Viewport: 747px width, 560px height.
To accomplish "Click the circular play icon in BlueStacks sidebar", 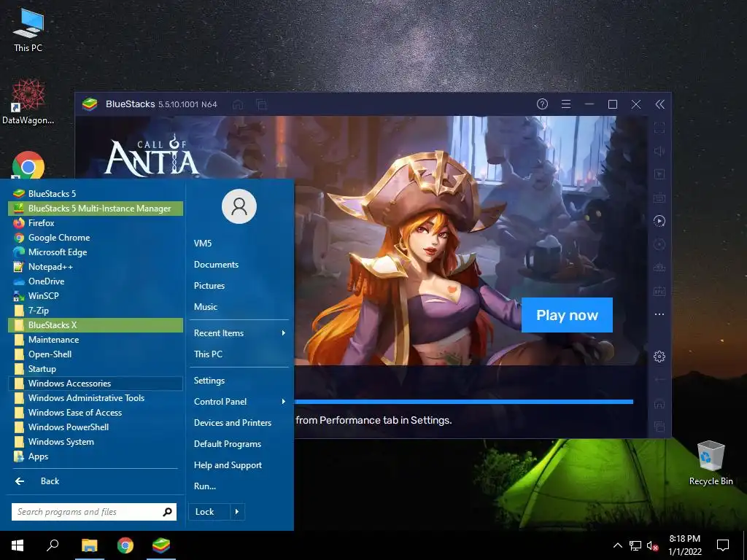I will click(659, 221).
